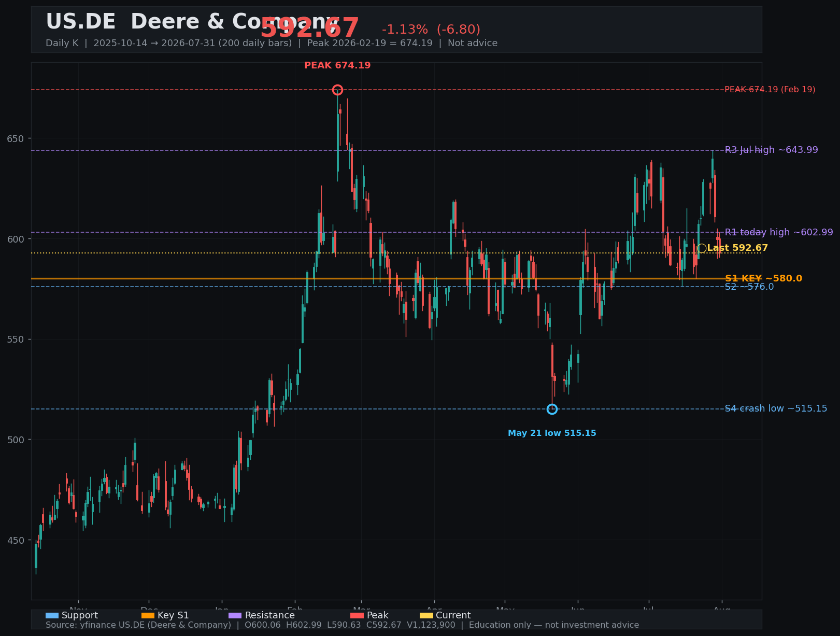The image size is (840, 636).
Task: Click the blue Support legend swatch
Action: (x=52, y=615)
